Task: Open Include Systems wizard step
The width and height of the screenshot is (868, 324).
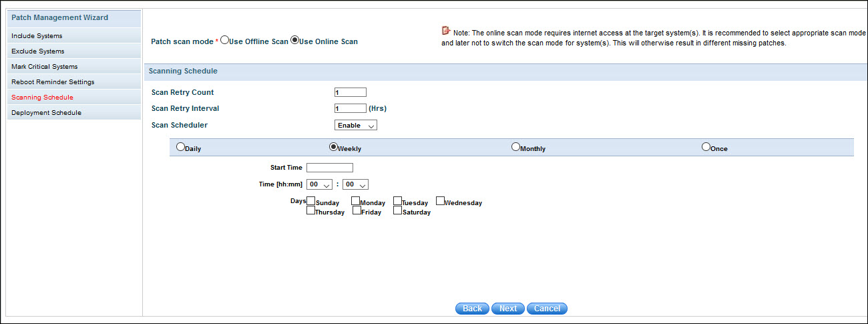Action: click(x=37, y=36)
